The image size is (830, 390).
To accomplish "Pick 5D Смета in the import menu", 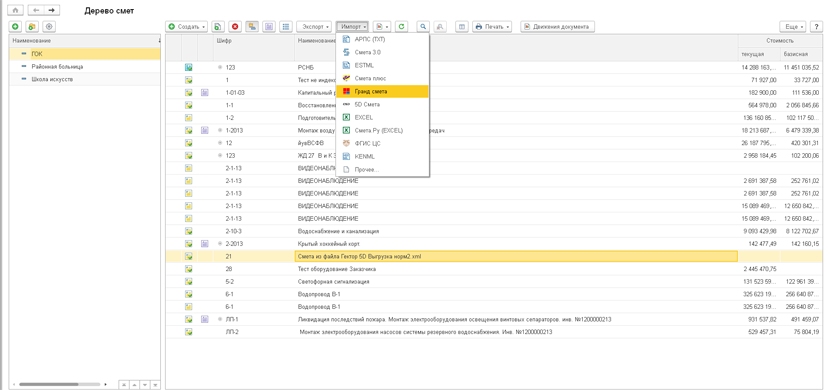I will 382,104.
